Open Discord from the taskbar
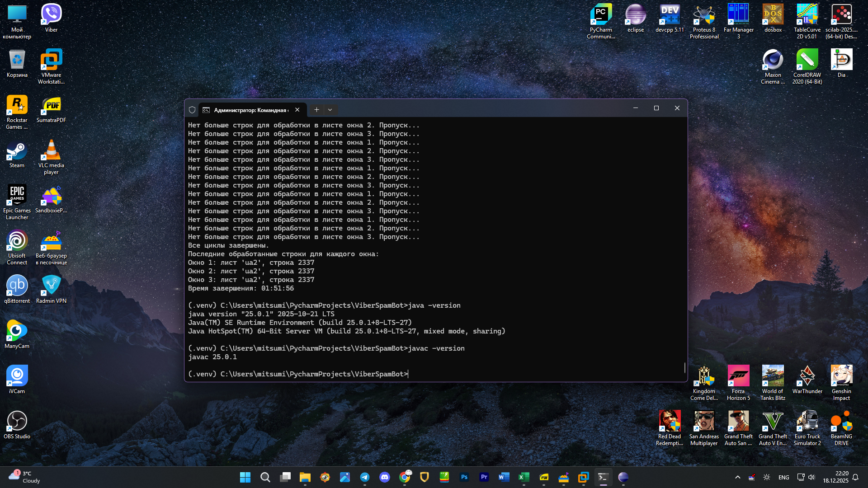This screenshot has width=868, height=488. tap(385, 477)
